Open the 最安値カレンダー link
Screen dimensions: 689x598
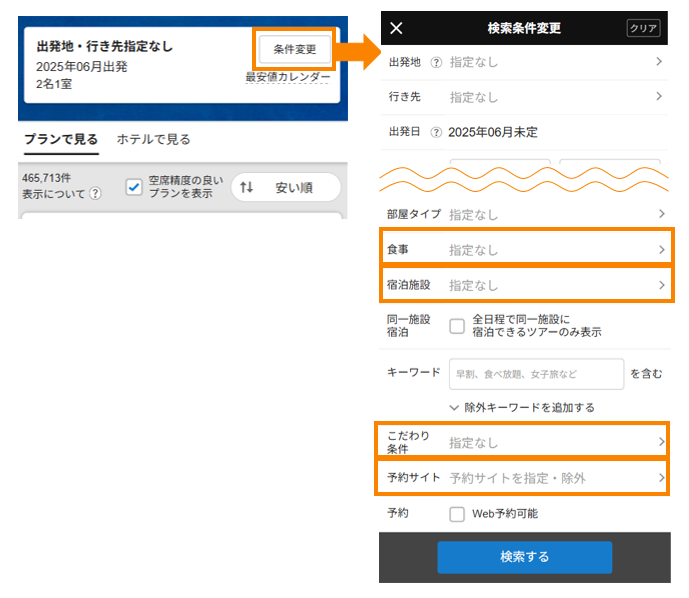point(287,78)
